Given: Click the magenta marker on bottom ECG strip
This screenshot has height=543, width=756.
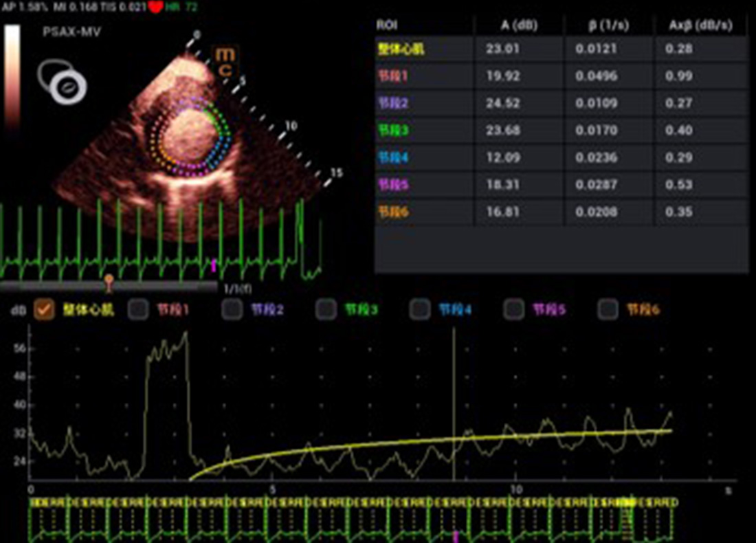Looking at the screenshot, I should 455,535.
